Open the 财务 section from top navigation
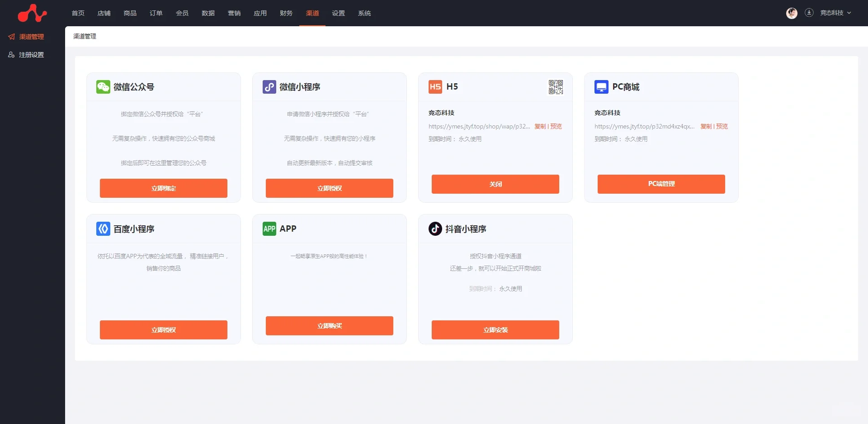Screen dimensions: 868x424 point(286,13)
